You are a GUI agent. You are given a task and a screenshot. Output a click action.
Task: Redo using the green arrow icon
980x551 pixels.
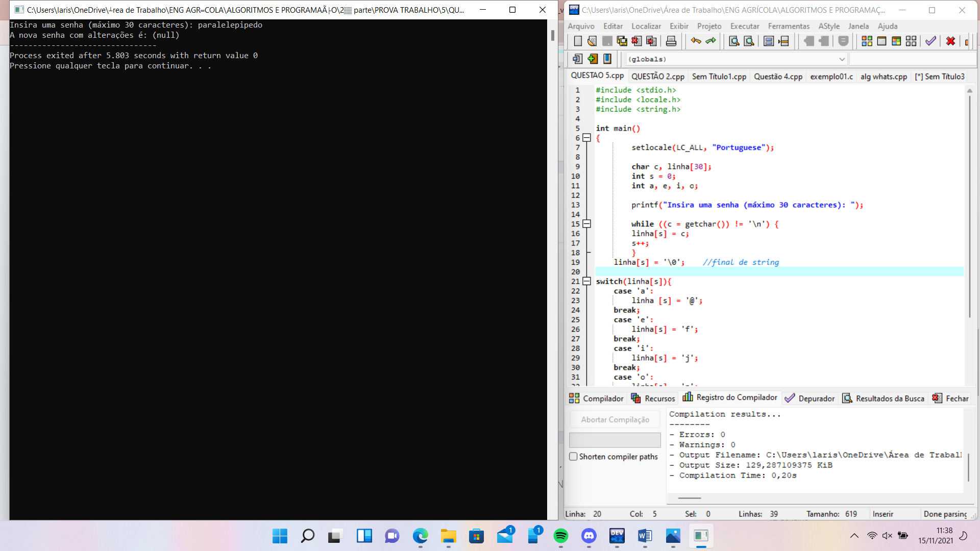pyautogui.click(x=710, y=41)
